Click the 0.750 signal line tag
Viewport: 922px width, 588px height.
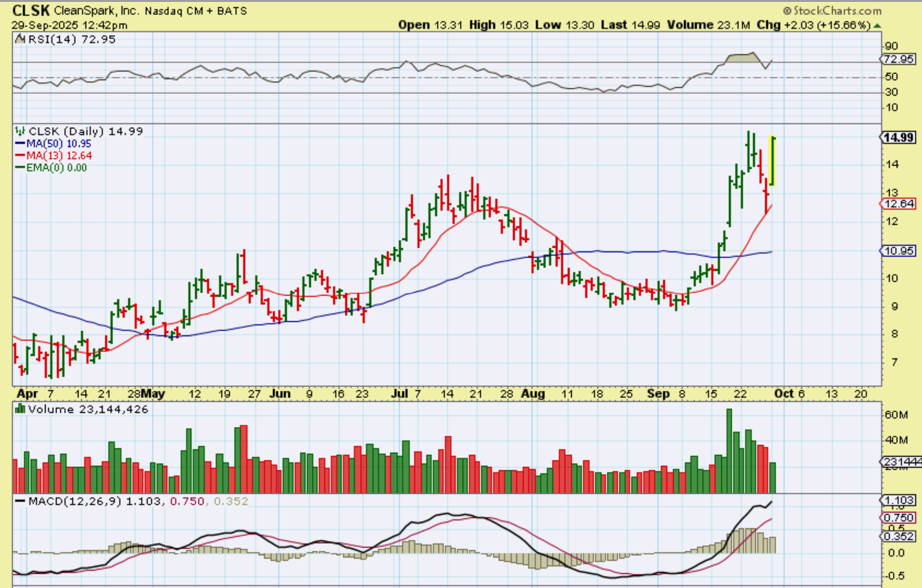pyautogui.click(x=898, y=518)
